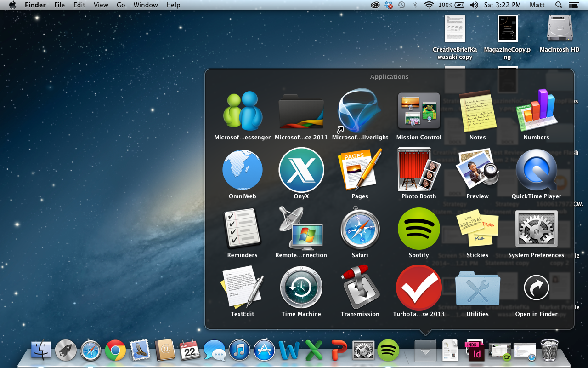Open Photo Booth
This screenshot has height=368, width=588.
pyautogui.click(x=419, y=170)
